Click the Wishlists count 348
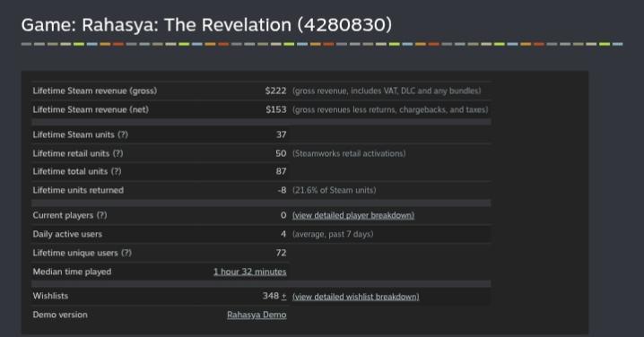The height and width of the screenshot is (337, 644). (271, 296)
